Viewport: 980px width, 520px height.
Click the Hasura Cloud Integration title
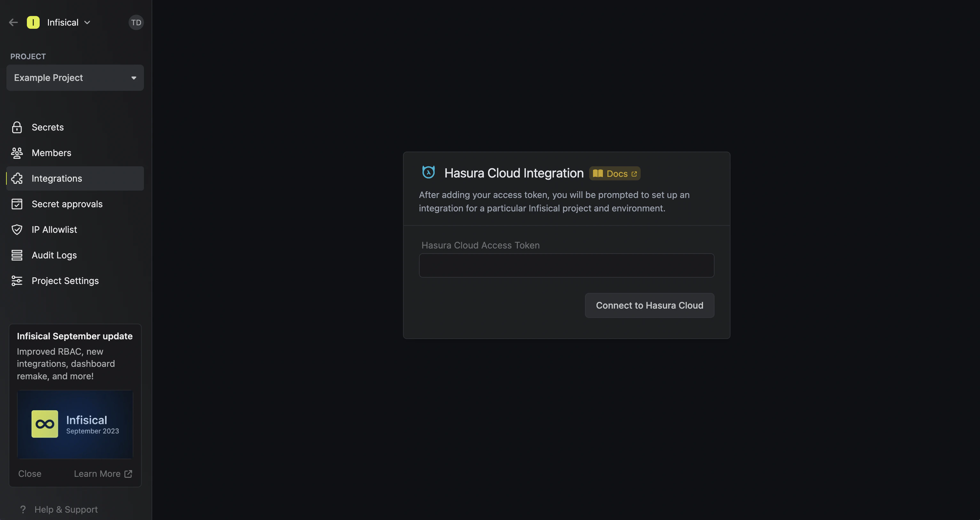tap(514, 173)
